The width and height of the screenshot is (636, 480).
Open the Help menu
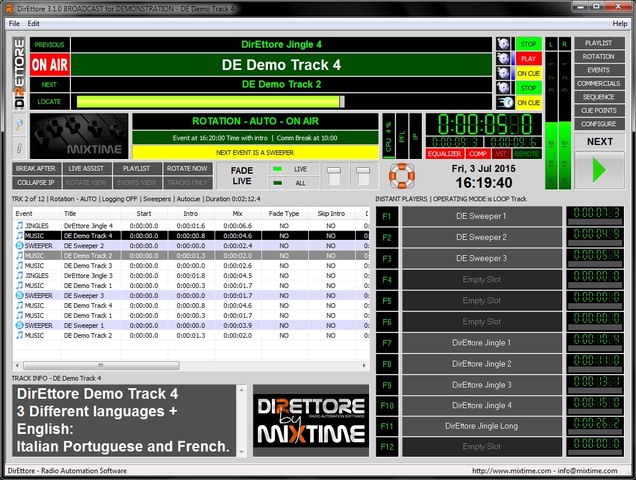619,24
